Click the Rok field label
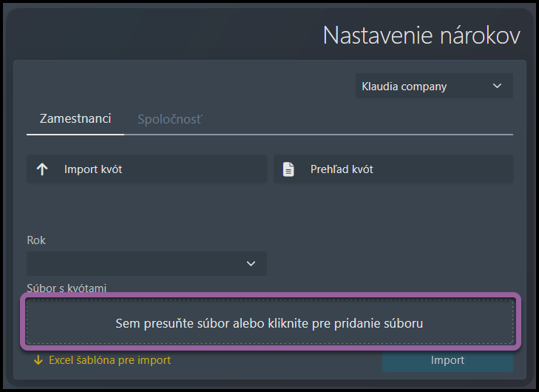This screenshot has width=539, height=392. (x=36, y=240)
